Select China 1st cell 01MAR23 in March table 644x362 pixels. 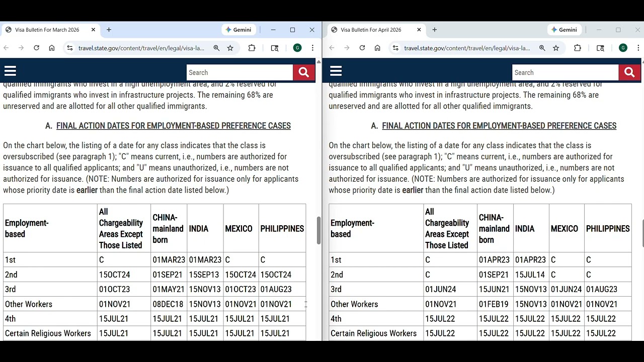pos(169,260)
